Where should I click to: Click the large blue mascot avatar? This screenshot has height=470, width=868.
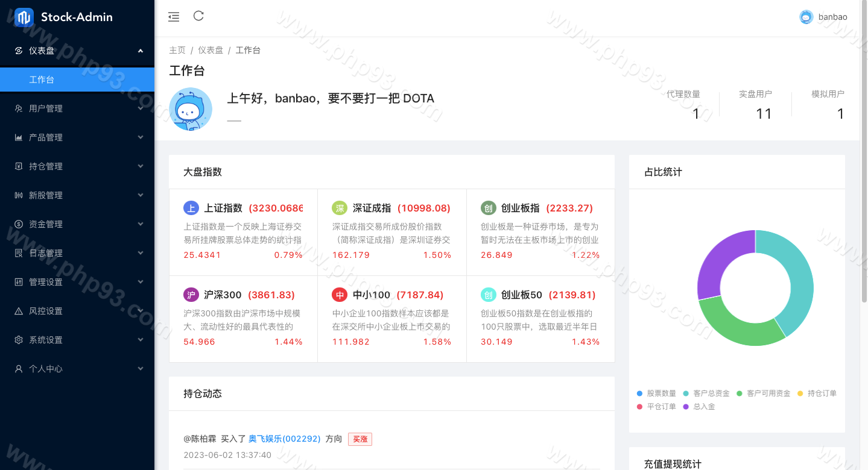point(191,109)
